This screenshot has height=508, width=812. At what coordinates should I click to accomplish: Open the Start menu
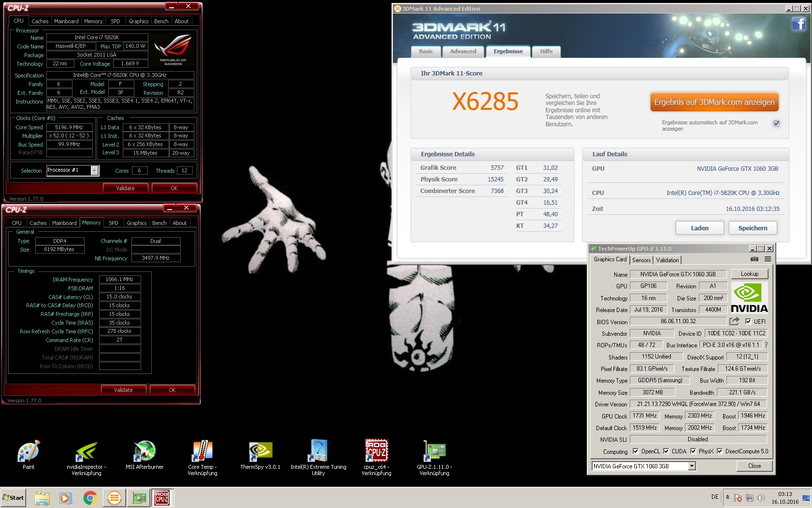tap(13, 498)
